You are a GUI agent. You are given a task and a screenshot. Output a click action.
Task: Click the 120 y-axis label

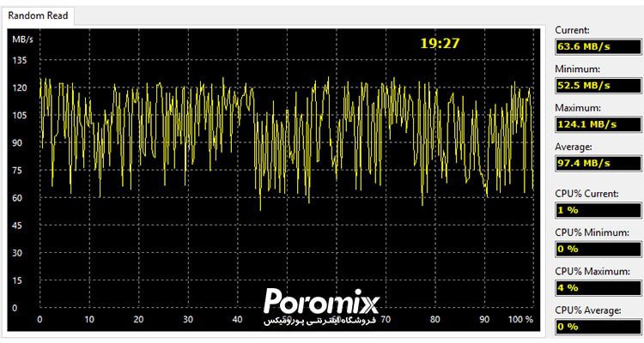19,87
